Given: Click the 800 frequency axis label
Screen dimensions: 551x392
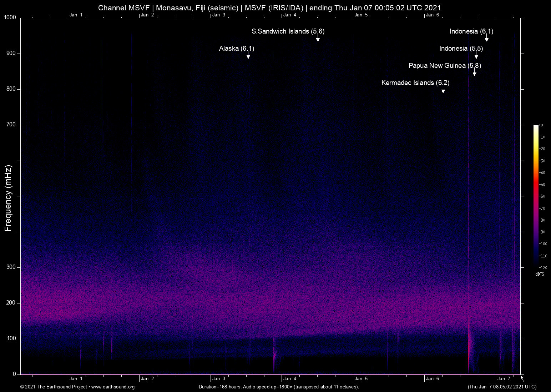Looking at the screenshot, I should pos(11,89).
